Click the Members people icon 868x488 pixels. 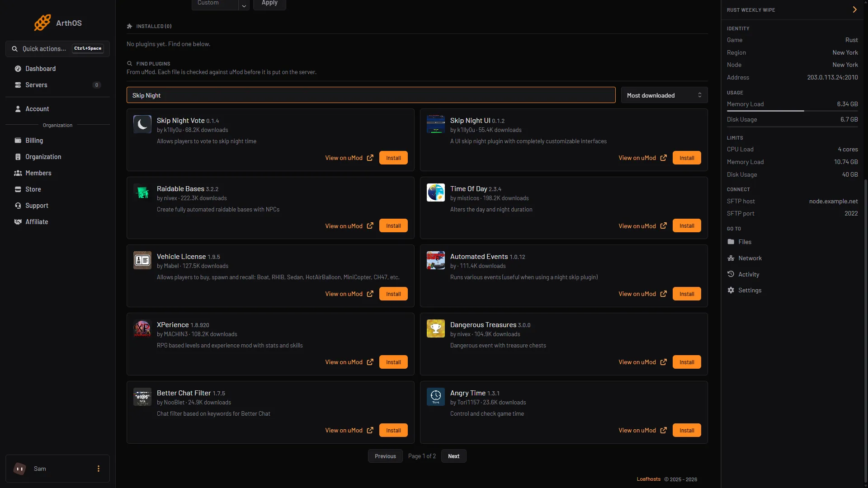[x=18, y=173]
